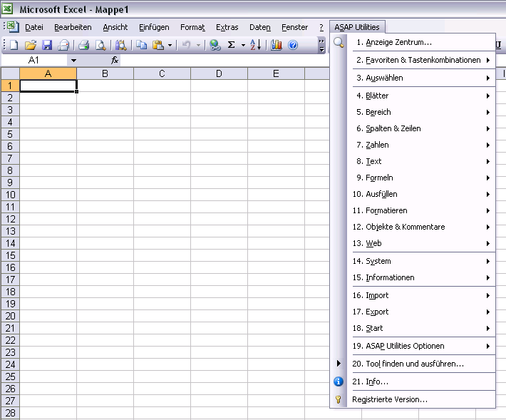Open the Undo history dropdown arrow
506x420 pixels.
tap(198, 45)
